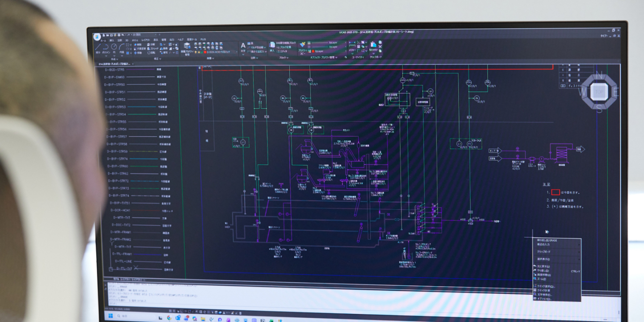
Task: Expand 最近の入力 submenu in context menu
Action: point(557,245)
